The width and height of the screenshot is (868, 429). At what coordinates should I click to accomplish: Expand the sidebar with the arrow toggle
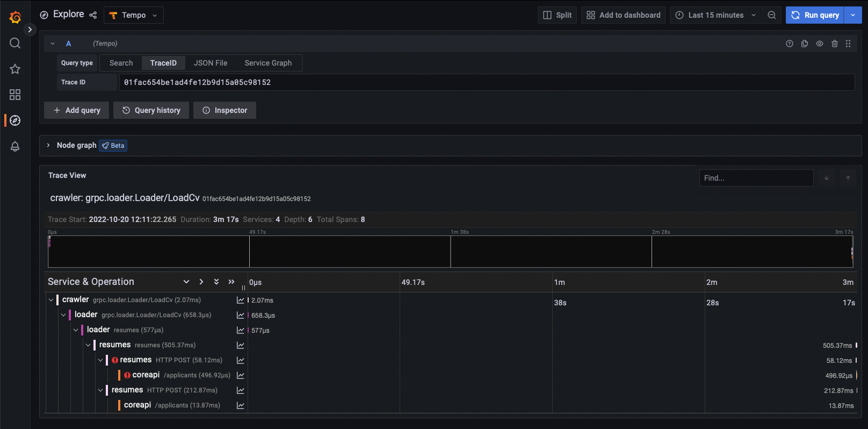click(30, 30)
